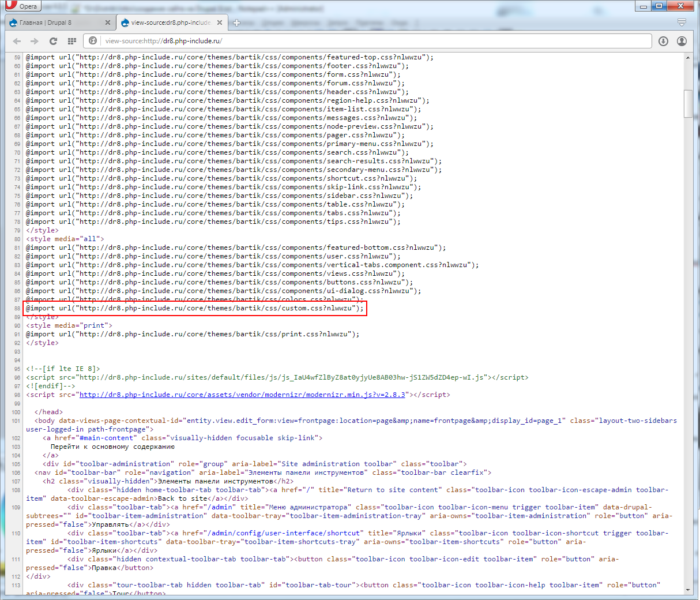Open the tab menu icon beside the tab strip
The image size is (700, 600).
(682, 22)
